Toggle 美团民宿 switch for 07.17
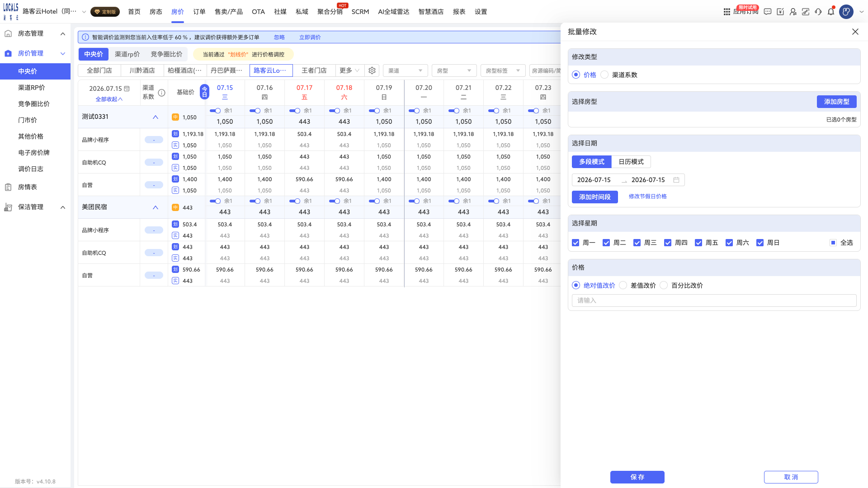Viewport: 868px width, 488px height. point(295,201)
